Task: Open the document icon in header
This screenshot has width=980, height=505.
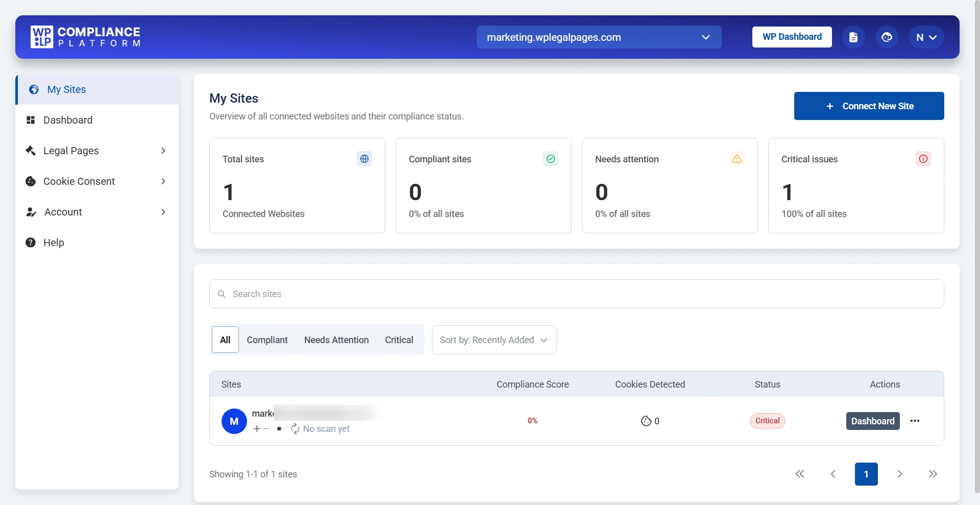Action: pos(853,37)
